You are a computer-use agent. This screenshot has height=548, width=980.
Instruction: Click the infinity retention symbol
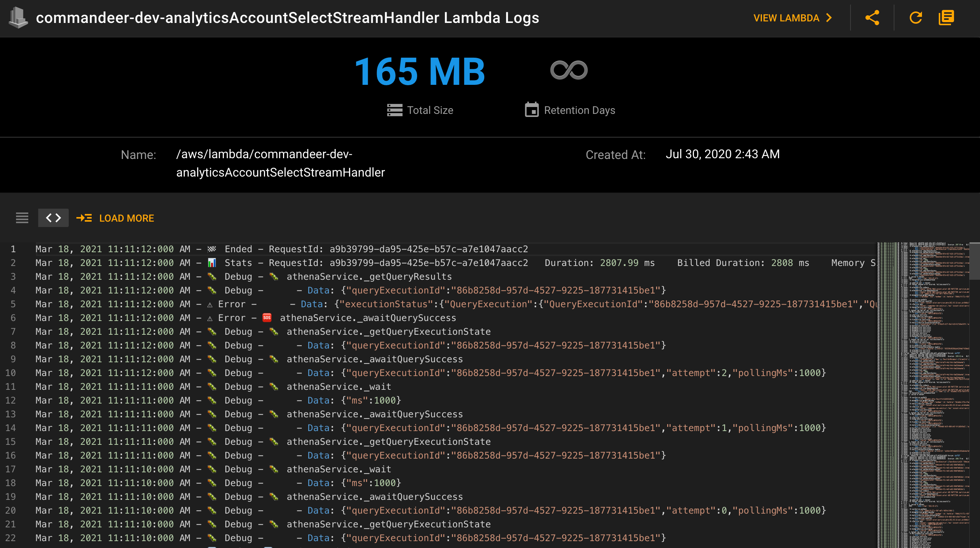[x=569, y=70]
